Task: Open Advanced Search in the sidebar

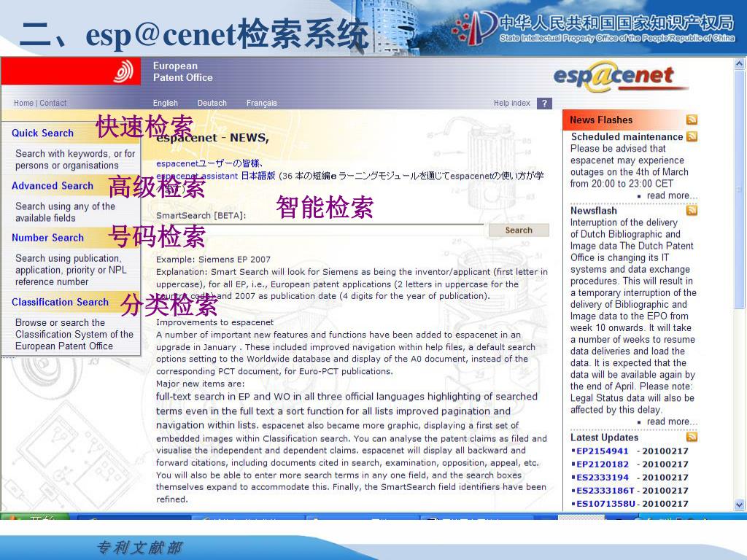Action: tap(53, 186)
